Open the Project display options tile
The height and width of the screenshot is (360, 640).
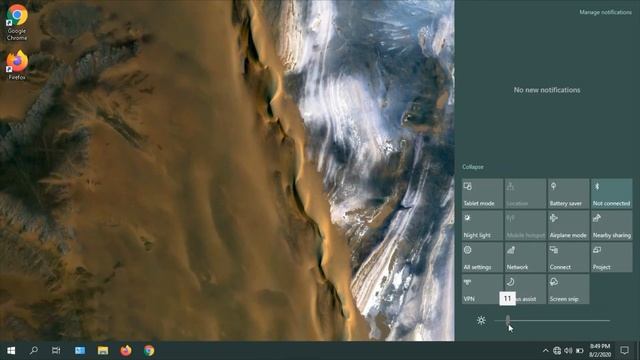[x=611, y=257]
